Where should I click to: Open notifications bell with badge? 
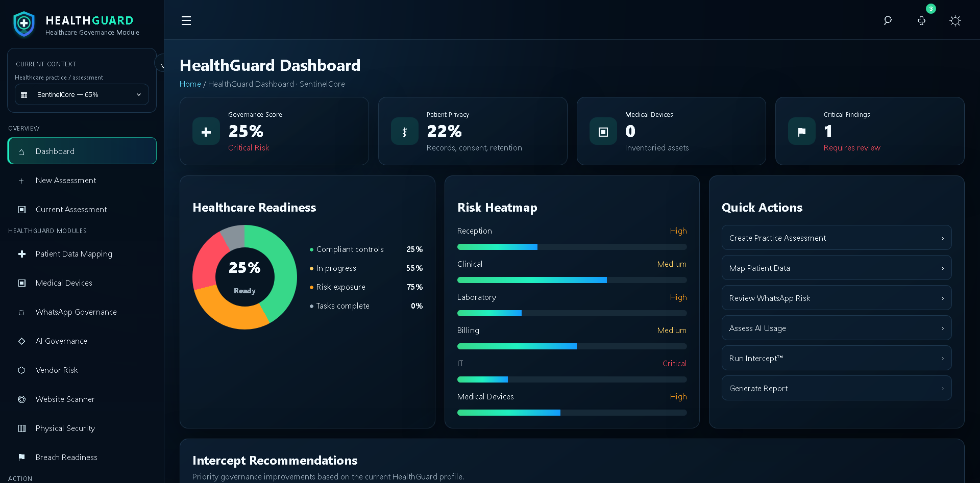point(922,20)
